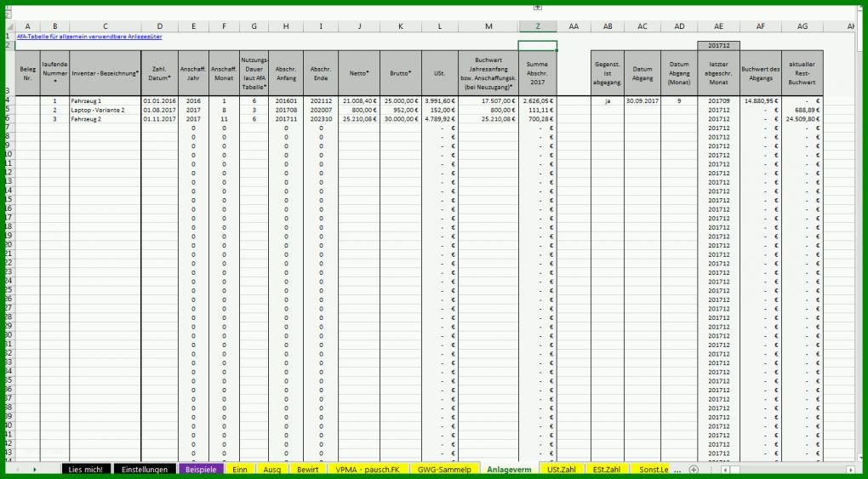Open the Bewirt sheet tab

tap(308, 470)
